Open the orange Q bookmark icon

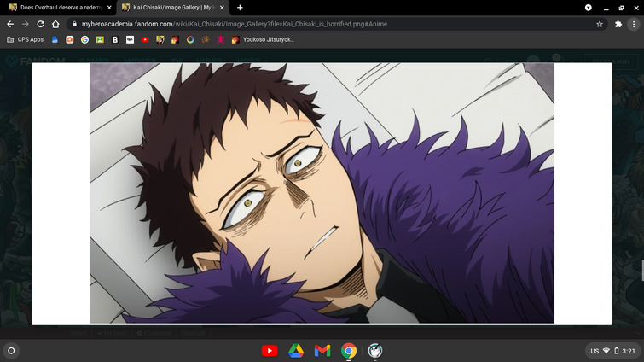70,39
